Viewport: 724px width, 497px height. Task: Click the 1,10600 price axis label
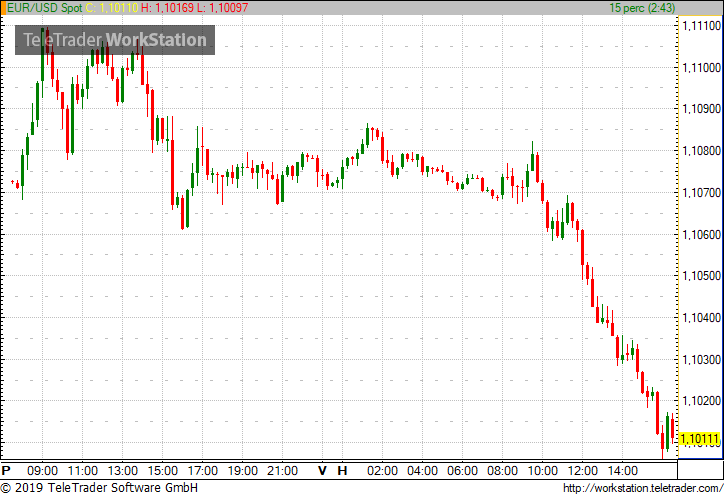pyautogui.click(x=701, y=235)
